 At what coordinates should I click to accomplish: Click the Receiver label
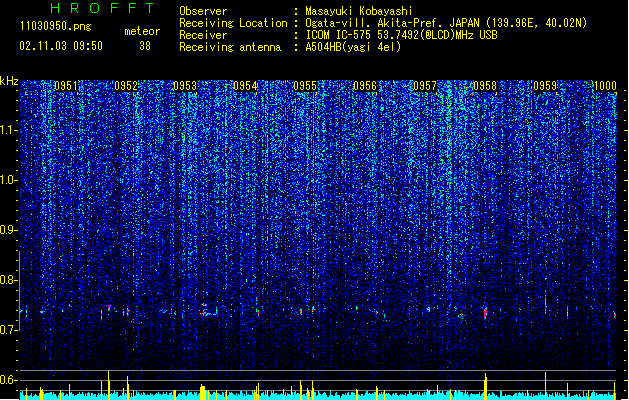click(x=203, y=35)
